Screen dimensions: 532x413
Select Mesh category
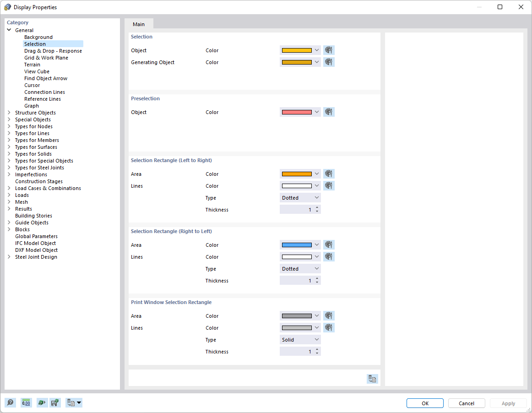click(x=22, y=202)
